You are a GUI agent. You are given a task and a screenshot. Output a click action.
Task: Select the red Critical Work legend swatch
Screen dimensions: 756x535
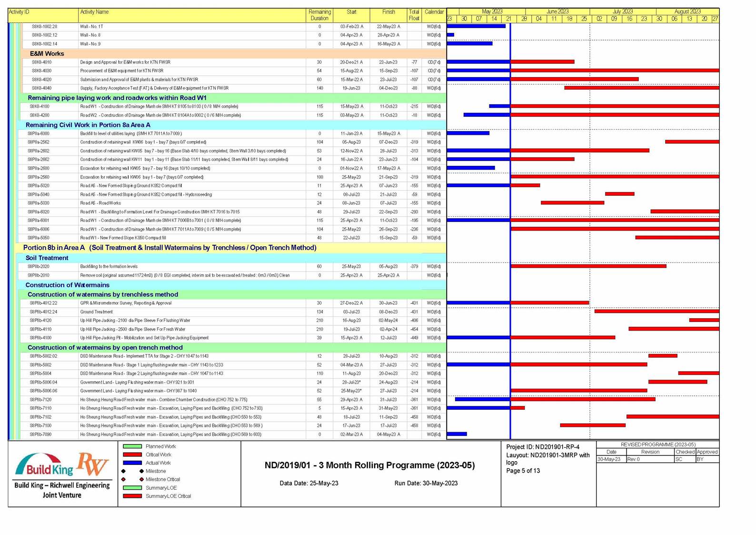pyautogui.click(x=132, y=454)
